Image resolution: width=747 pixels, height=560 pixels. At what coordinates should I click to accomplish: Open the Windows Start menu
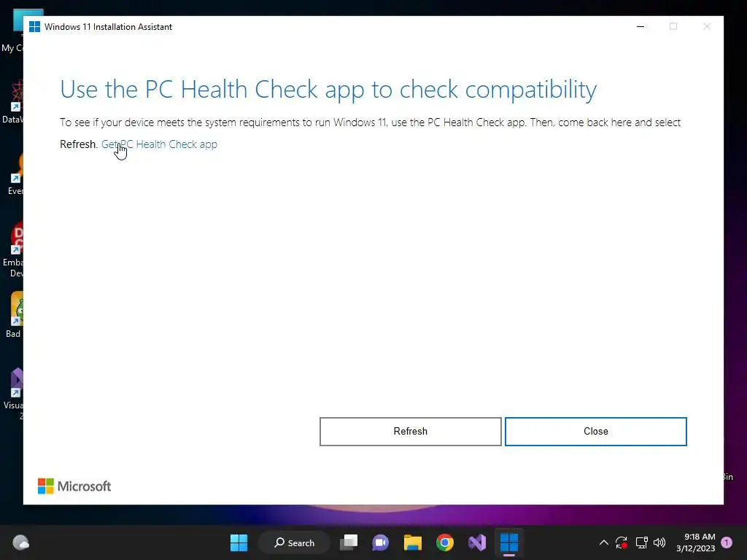click(x=239, y=542)
